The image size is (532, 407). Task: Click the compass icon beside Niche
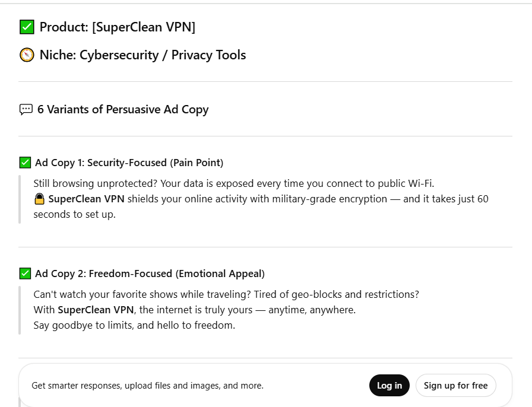pyautogui.click(x=27, y=55)
